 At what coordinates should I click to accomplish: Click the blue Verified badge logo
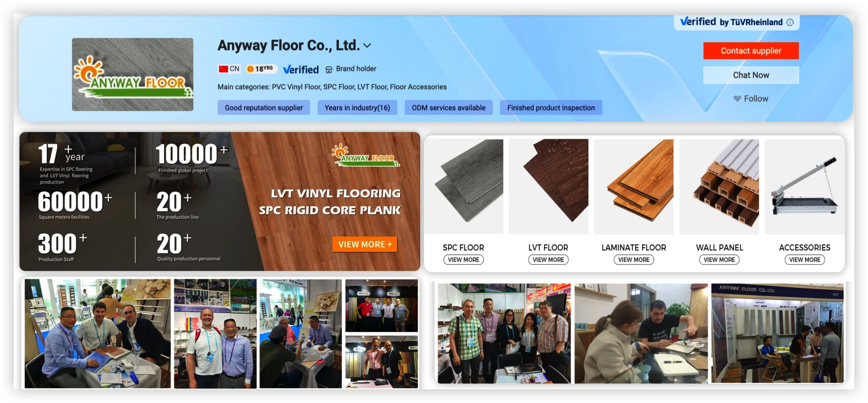click(x=301, y=69)
